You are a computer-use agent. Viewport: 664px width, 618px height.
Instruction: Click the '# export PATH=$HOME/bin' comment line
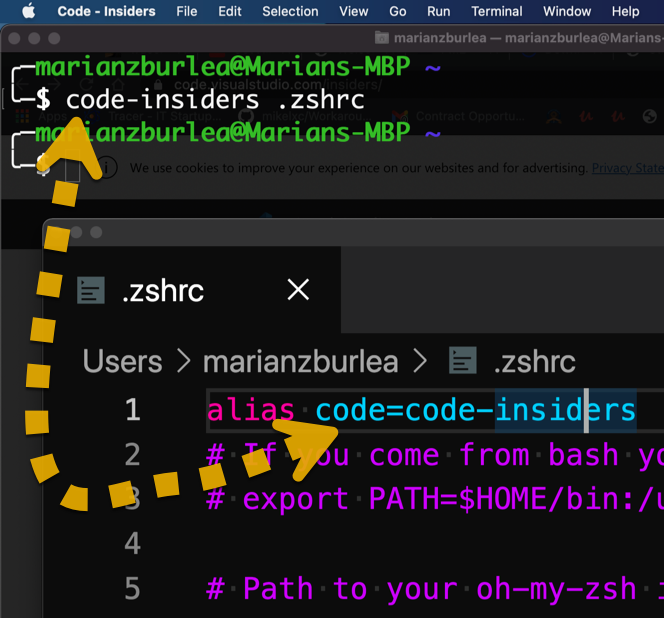(x=435, y=499)
